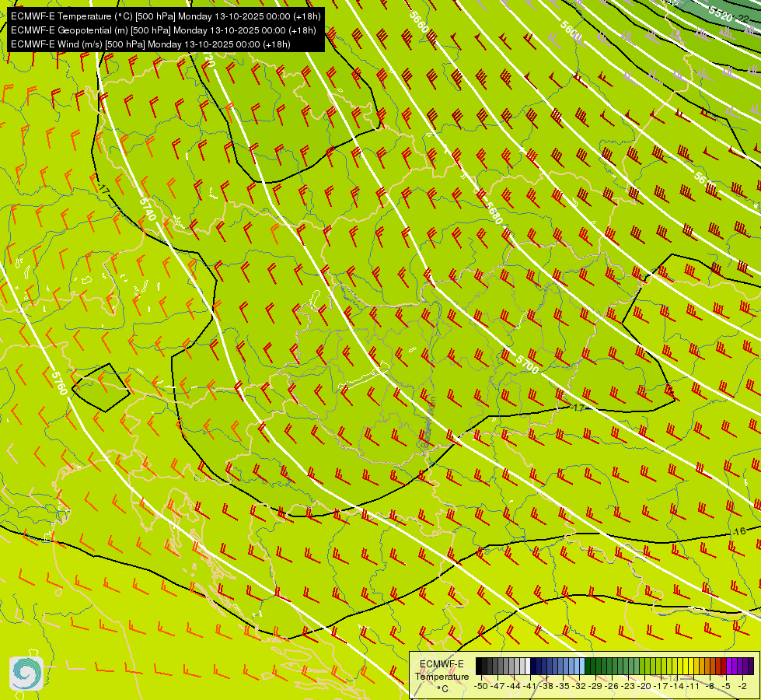Select the 5760 contour label
This screenshot has height=700, width=761.
(59, 383)
